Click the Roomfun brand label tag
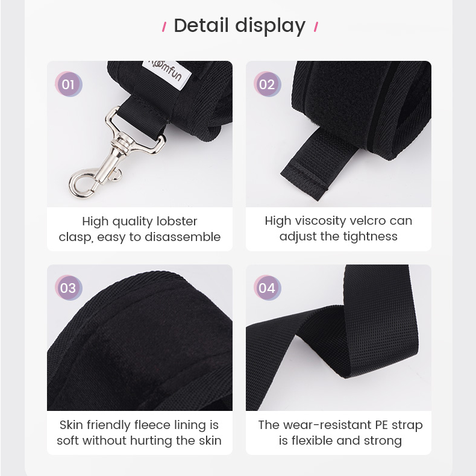The height and width of the screenshot is (476, 476). (167, 74)
